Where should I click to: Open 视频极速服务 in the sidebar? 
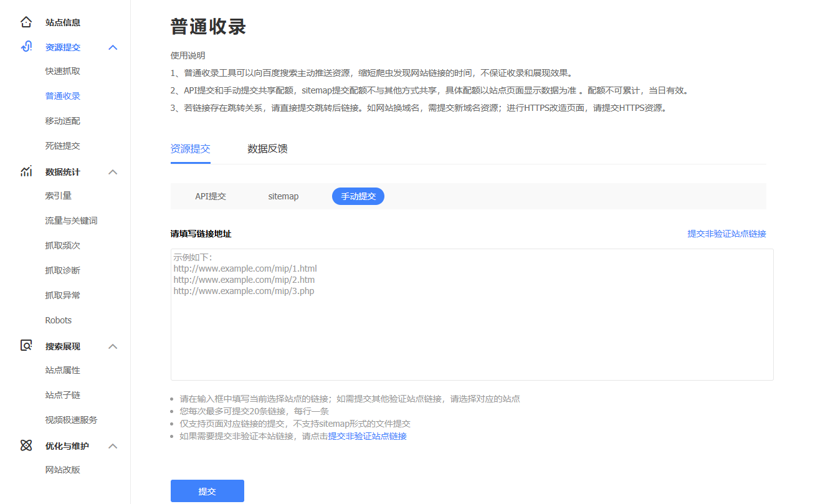point(72,420)
